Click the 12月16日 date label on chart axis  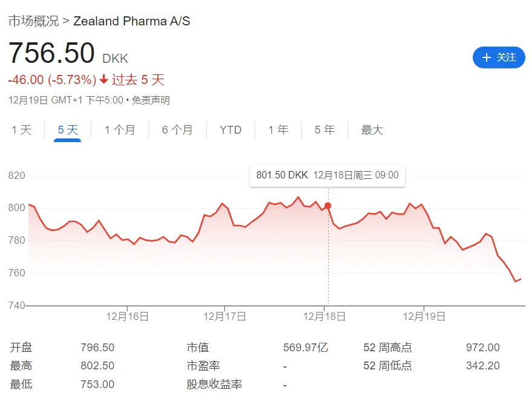click(x=128, y=316)
